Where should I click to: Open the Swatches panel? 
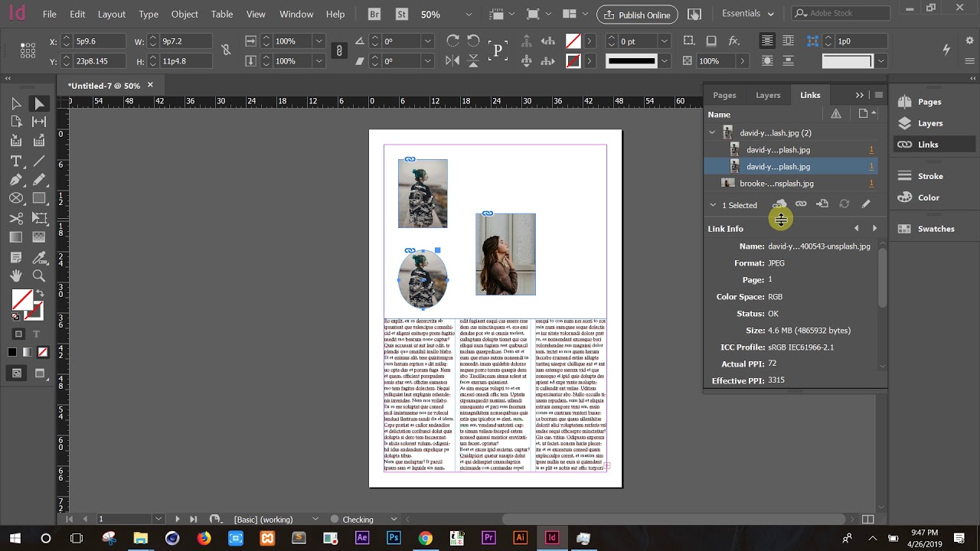click(x=927, y=229)
